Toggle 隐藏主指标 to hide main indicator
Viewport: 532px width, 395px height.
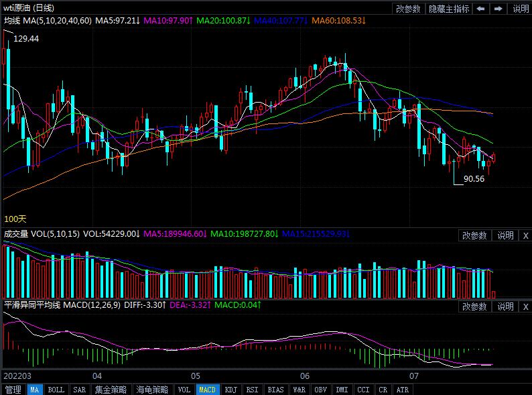[x=449, y=9]
